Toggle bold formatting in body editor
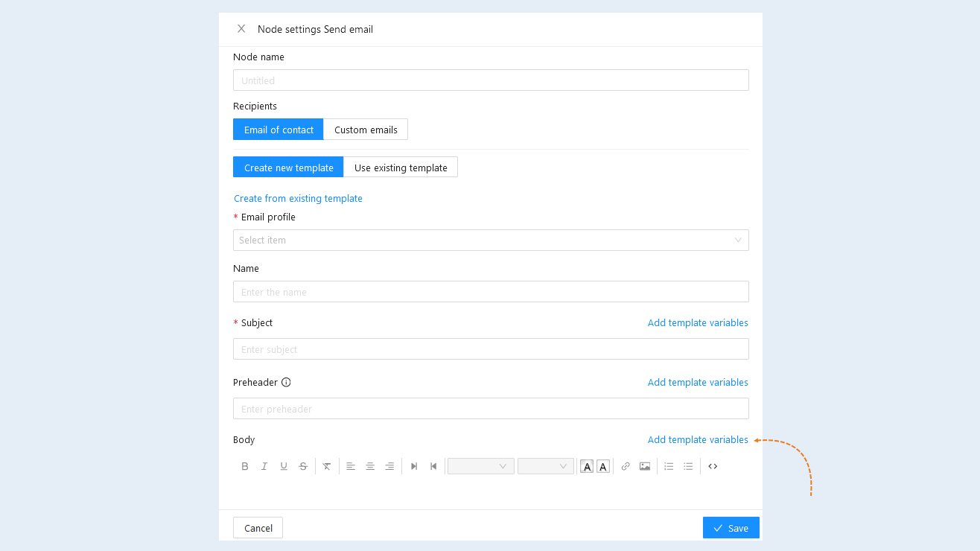The width and height of the screenshot is (980, 551). (x=245, y=466)
